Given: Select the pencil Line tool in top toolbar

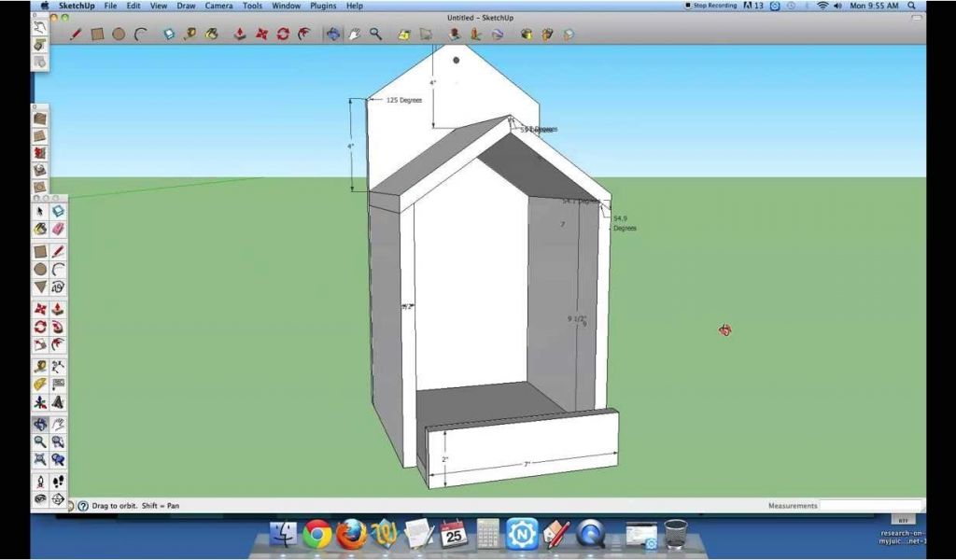Looking at the screenshot, I should pyautogui.click(x=75, y=35).
